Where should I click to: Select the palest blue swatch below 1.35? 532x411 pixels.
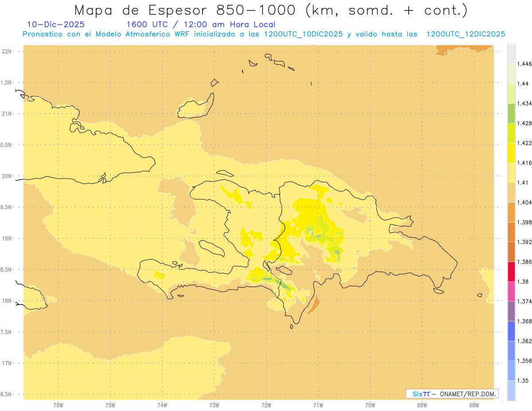[511, 391]
